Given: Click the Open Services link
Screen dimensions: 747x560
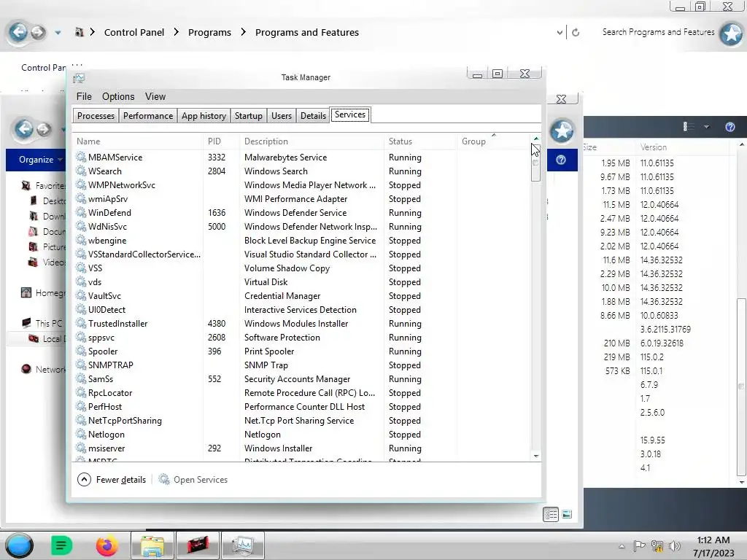Looking at the screenshot, I should coord(201,480).
